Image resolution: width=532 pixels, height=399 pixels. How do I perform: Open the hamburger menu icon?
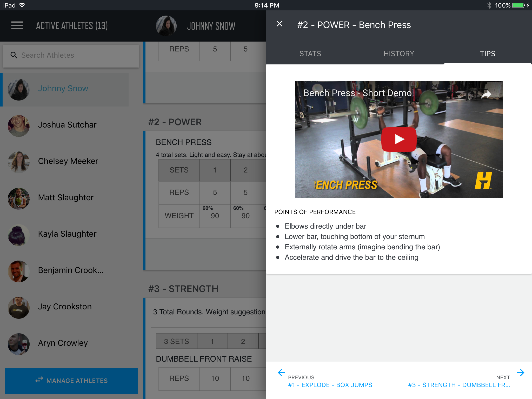[17, 25]
